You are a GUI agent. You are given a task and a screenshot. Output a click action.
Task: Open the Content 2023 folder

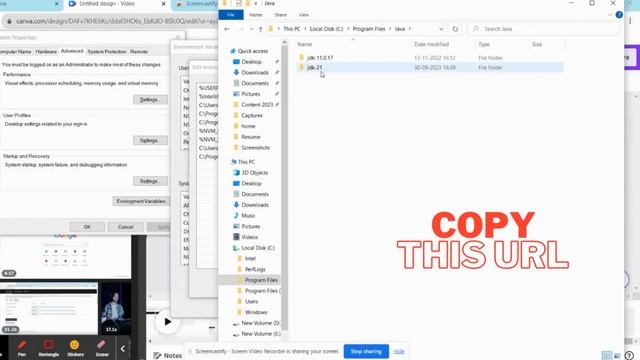[x=257, y=104]
